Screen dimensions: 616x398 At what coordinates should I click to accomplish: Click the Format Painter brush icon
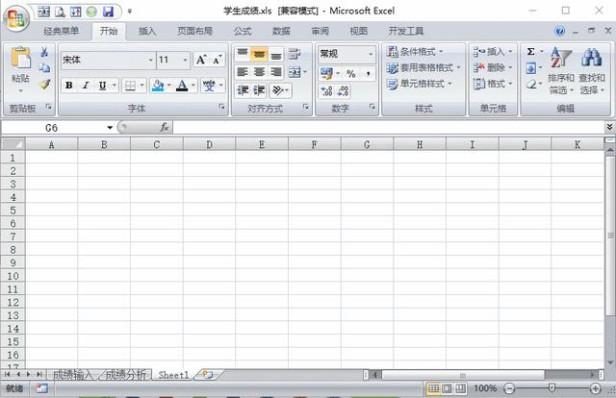tap(44, 84)
